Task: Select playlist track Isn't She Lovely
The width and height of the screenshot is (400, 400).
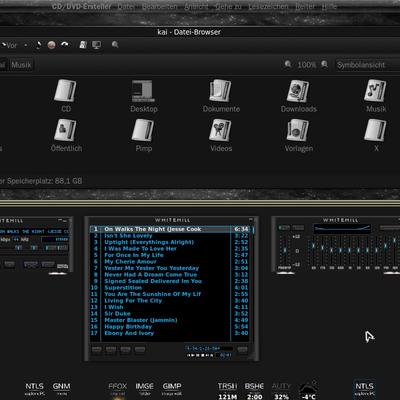Action: click(x=169, y=236)
